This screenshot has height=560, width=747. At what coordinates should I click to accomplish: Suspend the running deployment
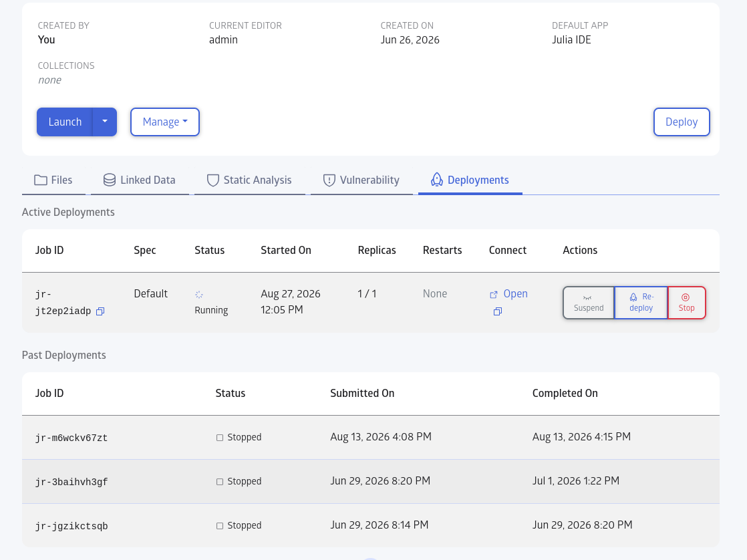[589, 303]
